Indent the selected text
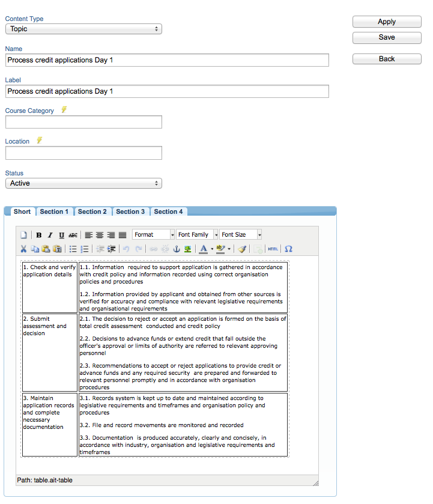Screen dimensions: 433x504 [111, 249]
